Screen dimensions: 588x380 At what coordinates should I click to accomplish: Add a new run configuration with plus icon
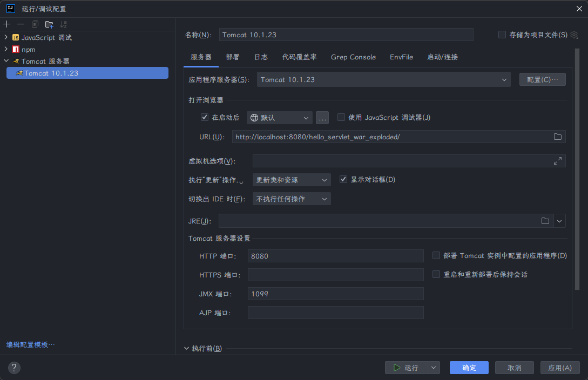[x=7, y=24]
